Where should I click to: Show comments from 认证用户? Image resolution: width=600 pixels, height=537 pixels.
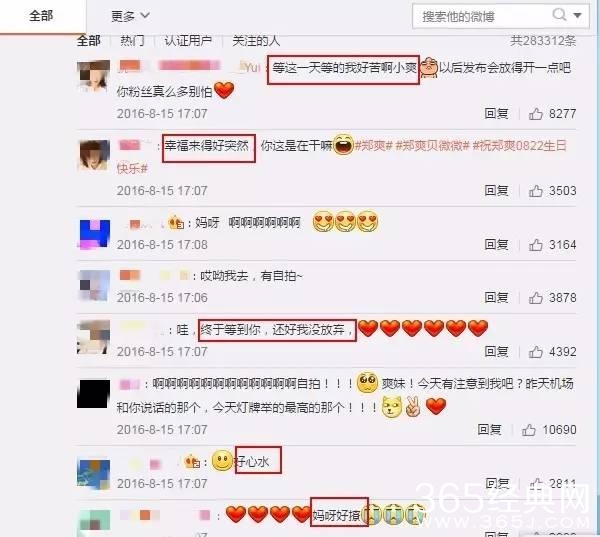pyautogui.click(x=188, y=41)
